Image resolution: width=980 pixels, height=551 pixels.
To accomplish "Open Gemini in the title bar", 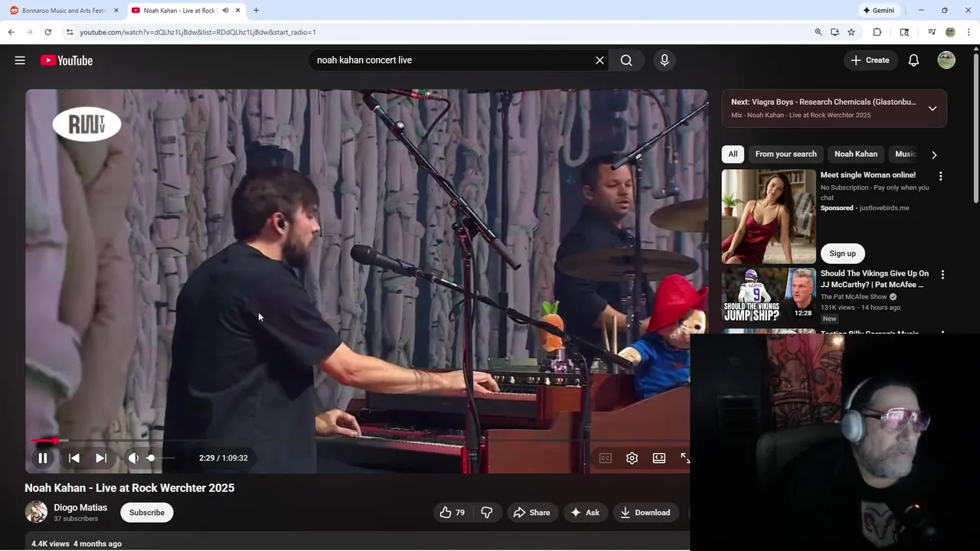I will [x=878, y=11].
